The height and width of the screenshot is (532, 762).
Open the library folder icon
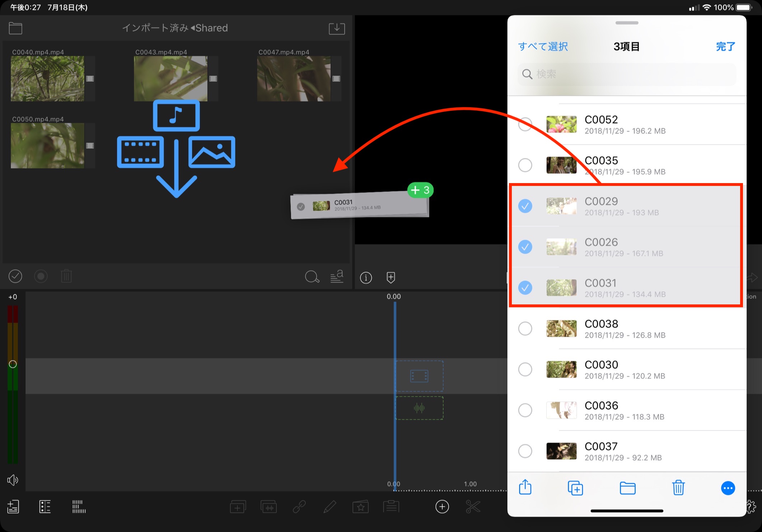(x=15, y=28)
